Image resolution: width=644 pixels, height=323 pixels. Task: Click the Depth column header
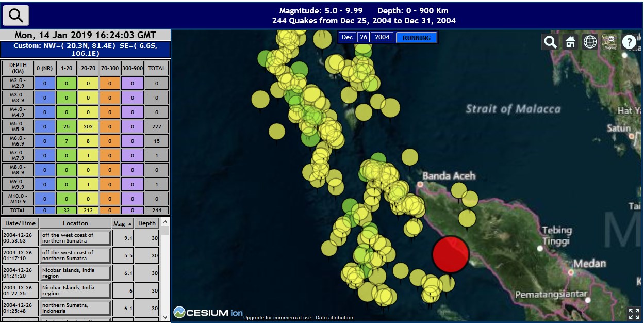pos(147,223)
